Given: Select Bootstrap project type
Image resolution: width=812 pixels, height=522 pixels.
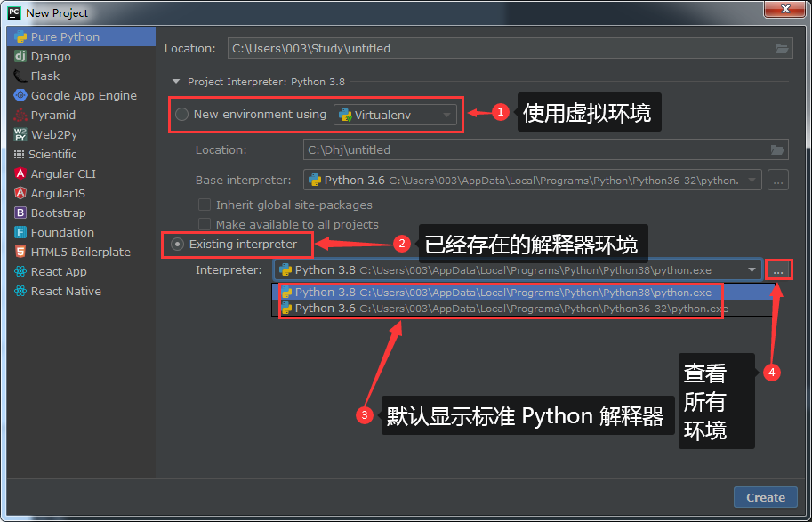Looking at the screenshot, I should (x=81, y=213).
